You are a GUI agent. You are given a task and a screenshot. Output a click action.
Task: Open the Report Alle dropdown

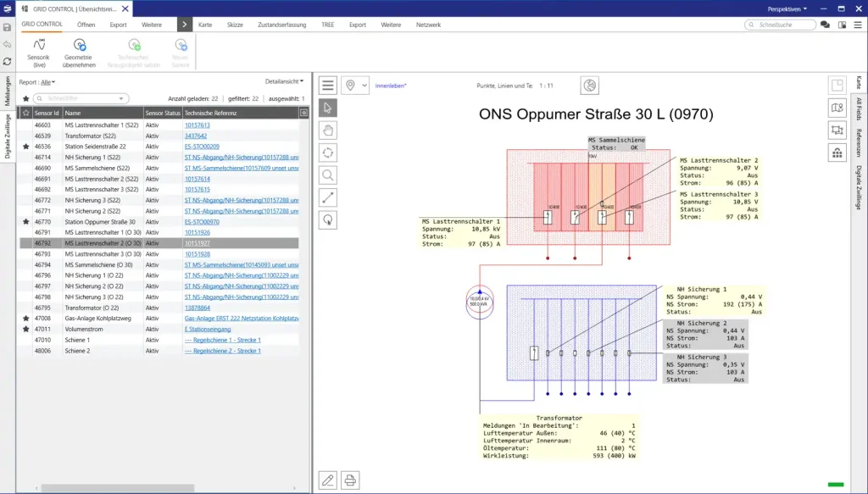pos(47,81)
